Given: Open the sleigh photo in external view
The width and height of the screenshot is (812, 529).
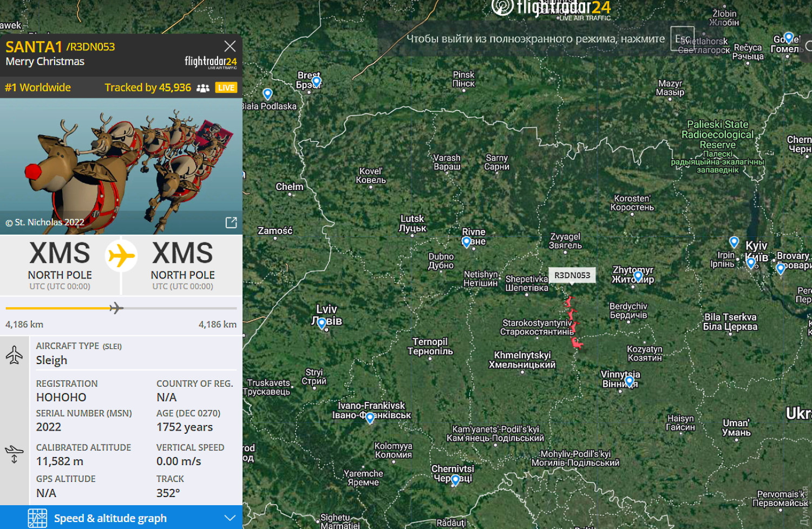Looking at the screenshot, I should click(x=231, y=222).
